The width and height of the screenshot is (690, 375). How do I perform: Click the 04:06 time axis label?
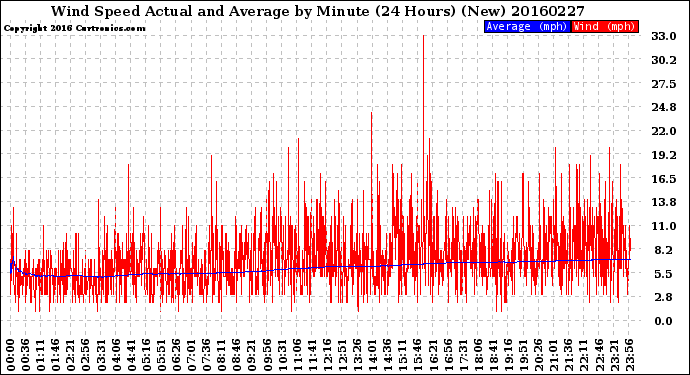[116, 355]
